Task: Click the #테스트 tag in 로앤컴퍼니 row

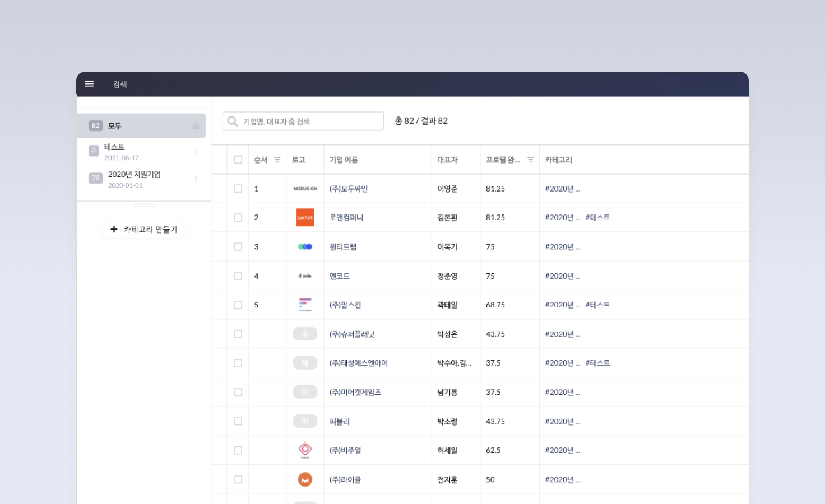Action: (597, 217)
